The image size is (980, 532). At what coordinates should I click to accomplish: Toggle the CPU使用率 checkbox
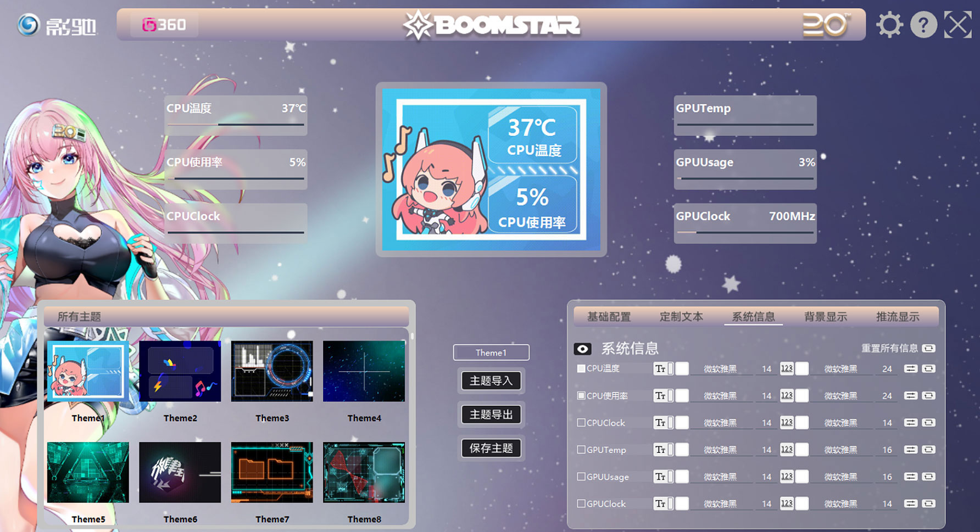pyautogui.click(x=581, y=395)
